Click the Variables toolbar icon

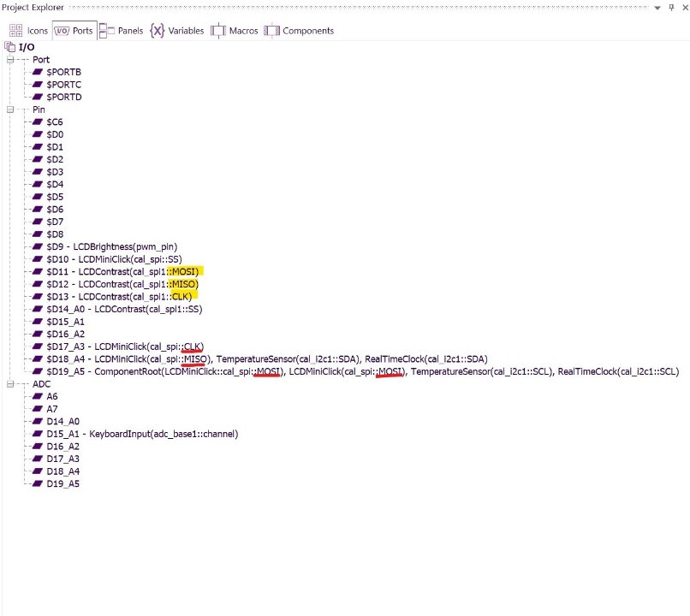pyautogui.click(x=158, y=30)
